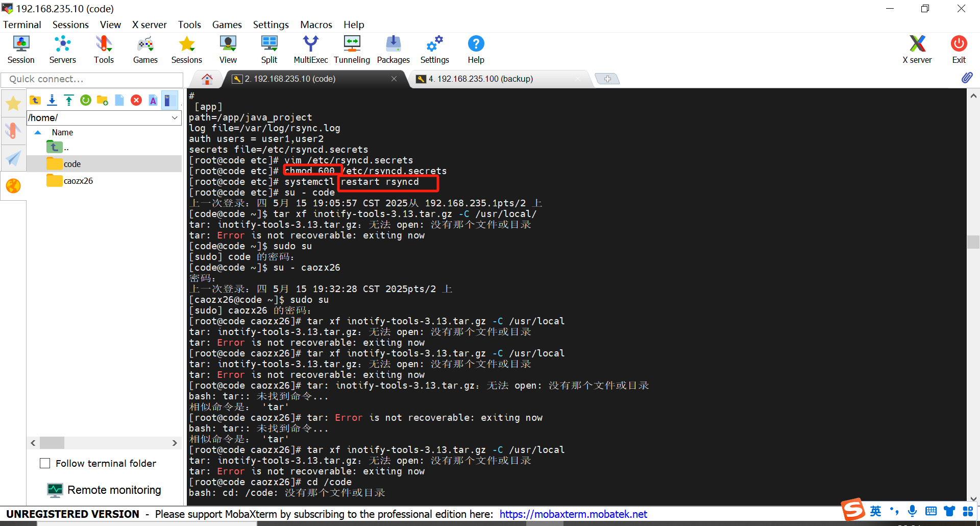Click the upload file icon in SFTP toolbar
Screen dimensions: 980x526
point(69,100)
